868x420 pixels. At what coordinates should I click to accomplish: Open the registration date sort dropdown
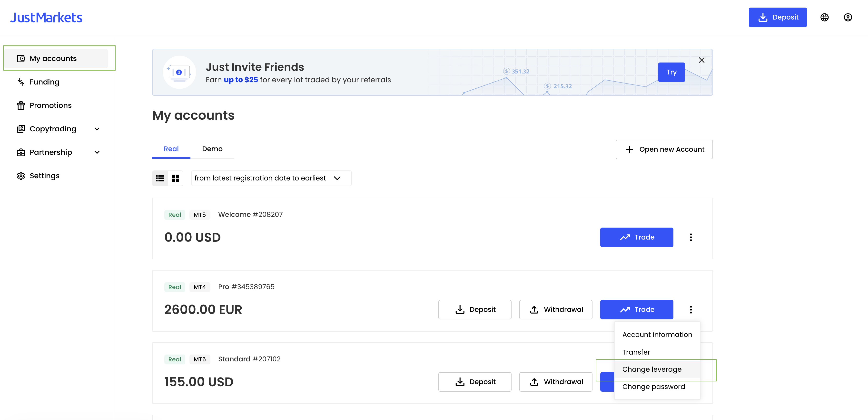click(x=271, y=178)
